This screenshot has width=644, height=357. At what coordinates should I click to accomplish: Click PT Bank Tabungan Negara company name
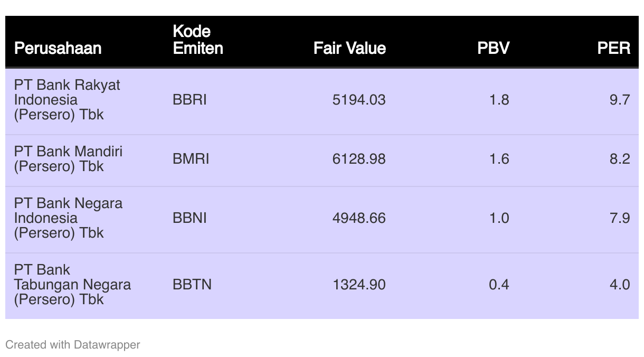pos(72,285)
